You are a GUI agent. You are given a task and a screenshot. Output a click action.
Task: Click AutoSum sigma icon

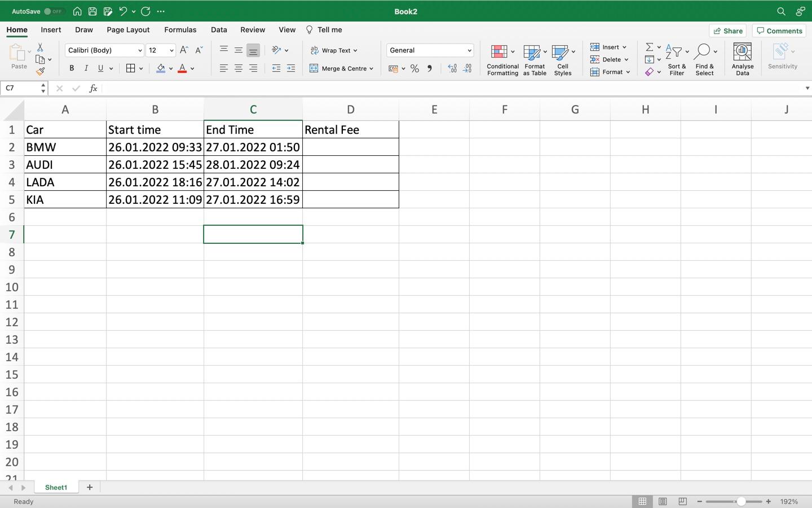(x=649, y=47)
